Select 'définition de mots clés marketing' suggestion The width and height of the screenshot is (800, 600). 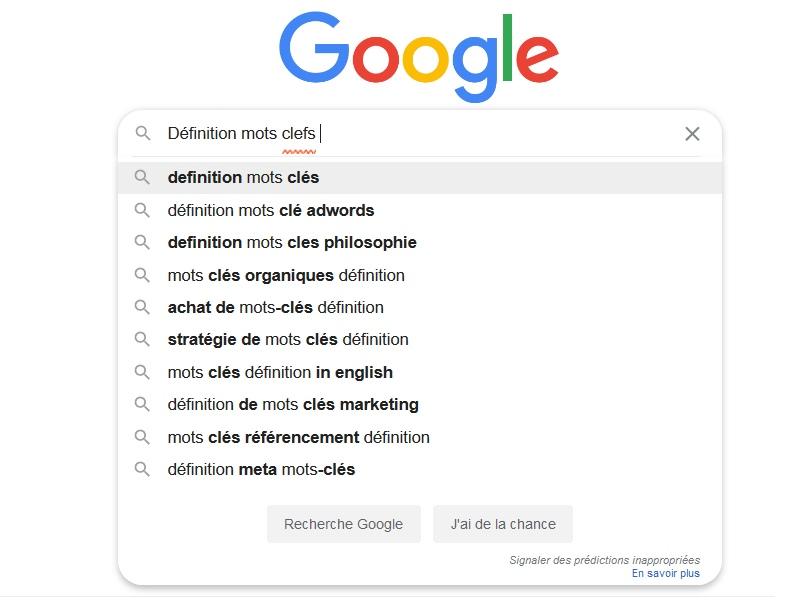[x=420, y=405]
